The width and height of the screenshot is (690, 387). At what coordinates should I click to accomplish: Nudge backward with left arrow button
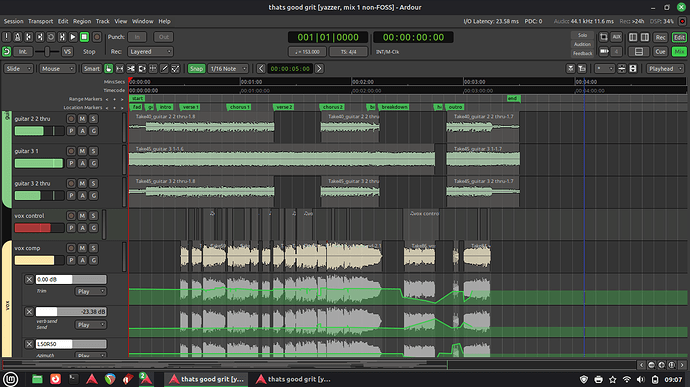coord(261,69)
